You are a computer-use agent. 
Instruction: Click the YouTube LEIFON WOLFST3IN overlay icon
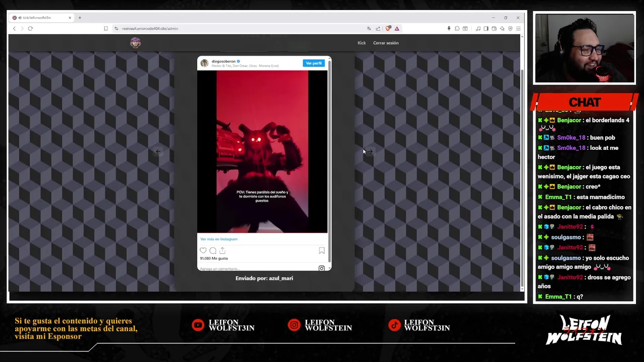(198, 325)
